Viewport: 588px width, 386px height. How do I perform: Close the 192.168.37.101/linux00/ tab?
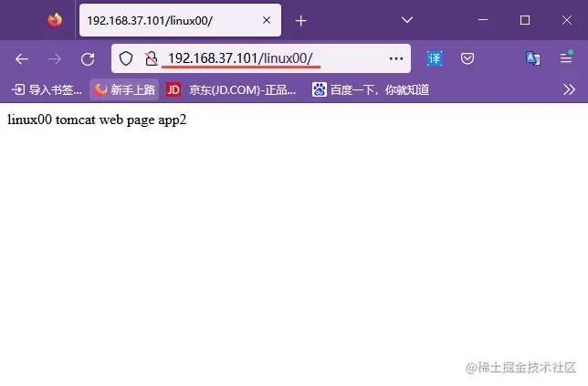pyautogui.click(x=267, y=20)
